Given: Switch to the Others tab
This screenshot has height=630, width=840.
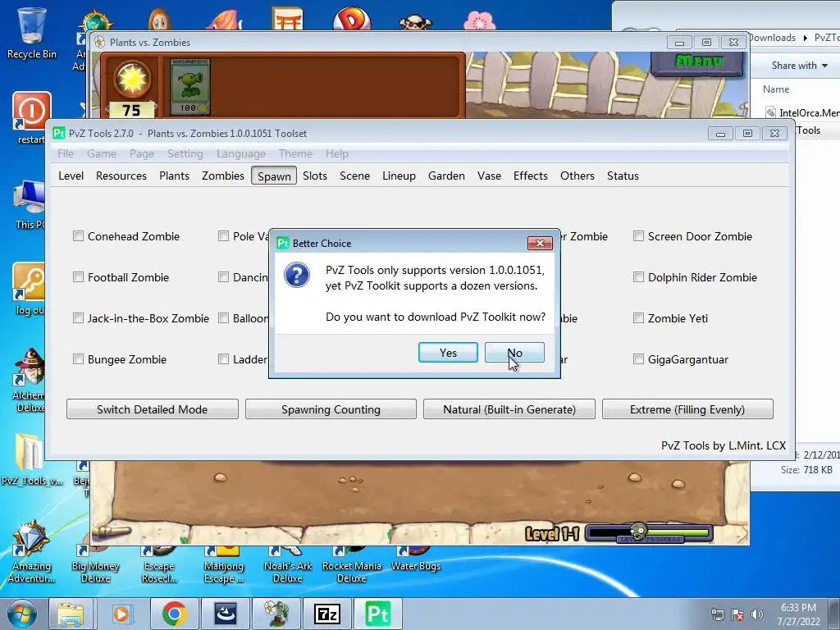Looking at the screenshot, I should [577, 176].
